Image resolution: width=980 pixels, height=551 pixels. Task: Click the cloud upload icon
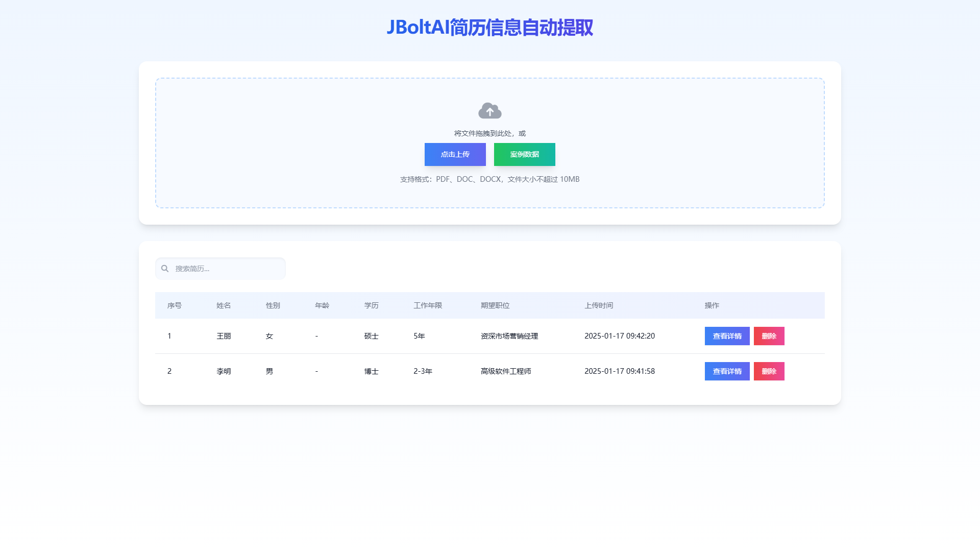tap(489, 110)
